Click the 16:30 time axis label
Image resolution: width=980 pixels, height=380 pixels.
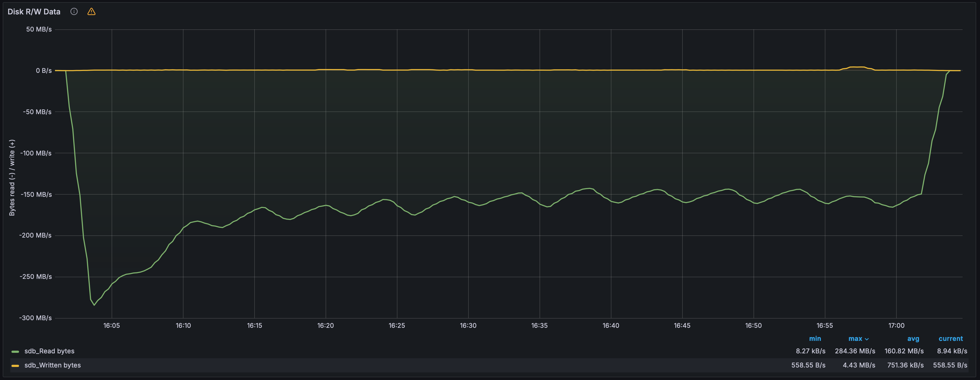468,326
